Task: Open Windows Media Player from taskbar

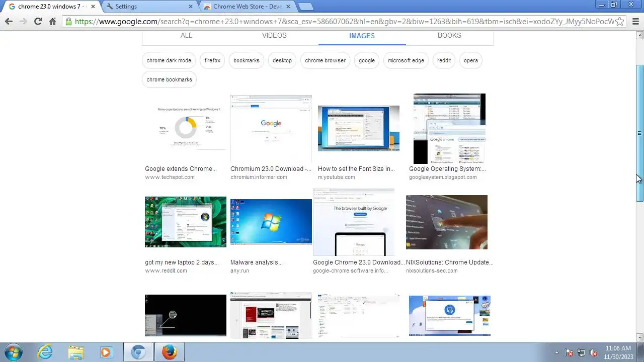Action: point(106,352)
